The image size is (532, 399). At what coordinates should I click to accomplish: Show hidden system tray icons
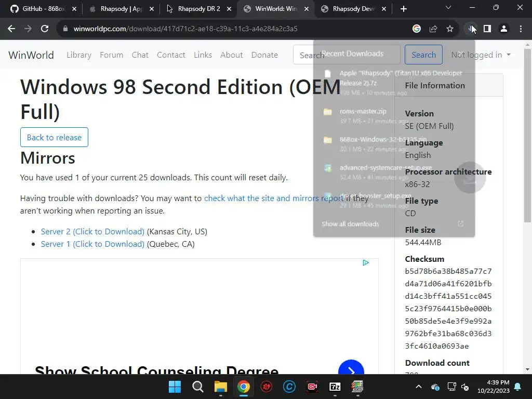pos(419,387)
